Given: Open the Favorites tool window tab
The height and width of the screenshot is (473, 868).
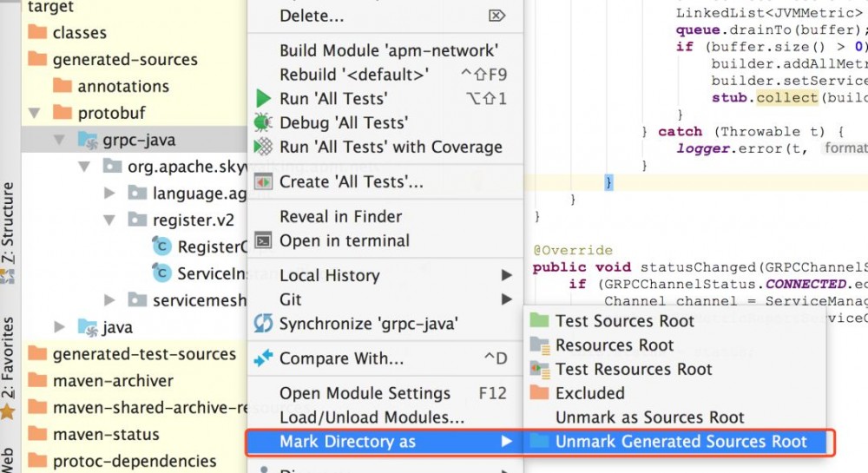Looking at the screenshot, I should tap(8, 365).
